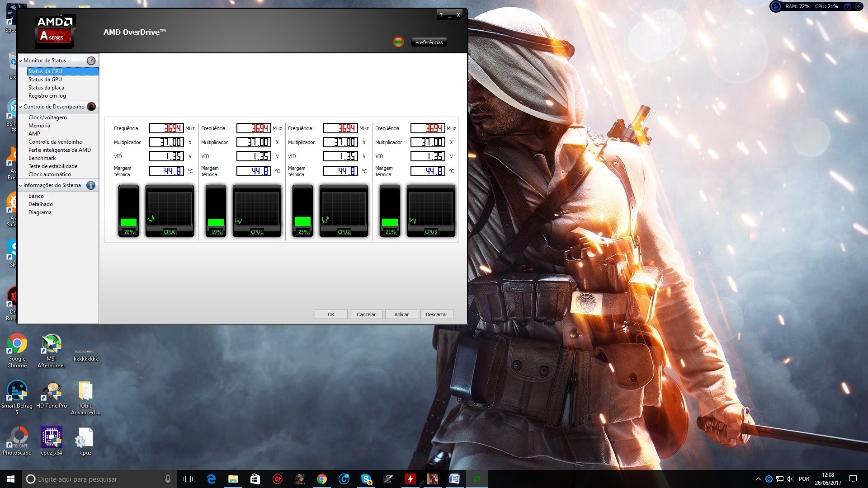The height and width of the screenshot is (488, 868).
Task: Click the OK button
Action: pos(331,314)
